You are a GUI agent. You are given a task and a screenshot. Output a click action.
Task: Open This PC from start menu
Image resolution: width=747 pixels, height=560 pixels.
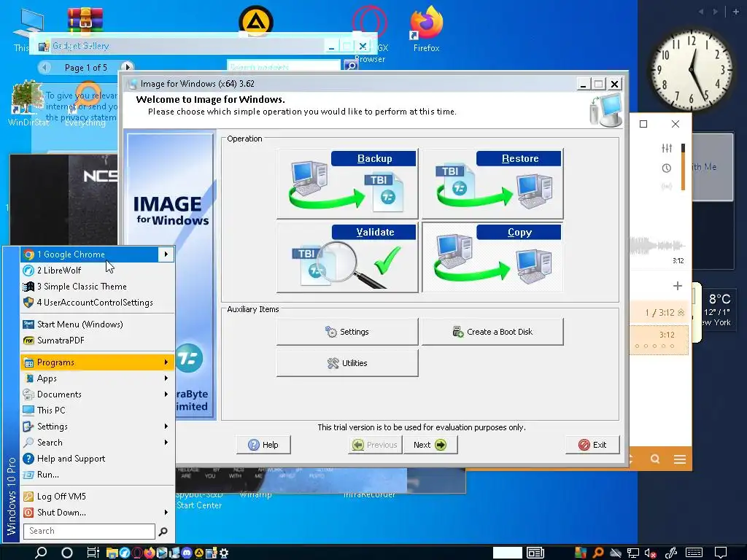(97, 411)
